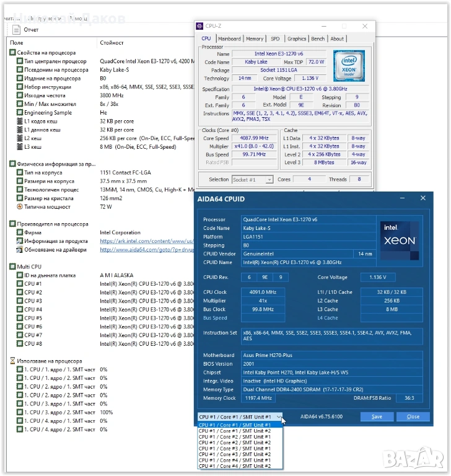The width and height of the screenshot is (451, 476).
Task: Click the Обновяване на драйвери row icon
Action: pyautogui.click(x=20, y=250)
